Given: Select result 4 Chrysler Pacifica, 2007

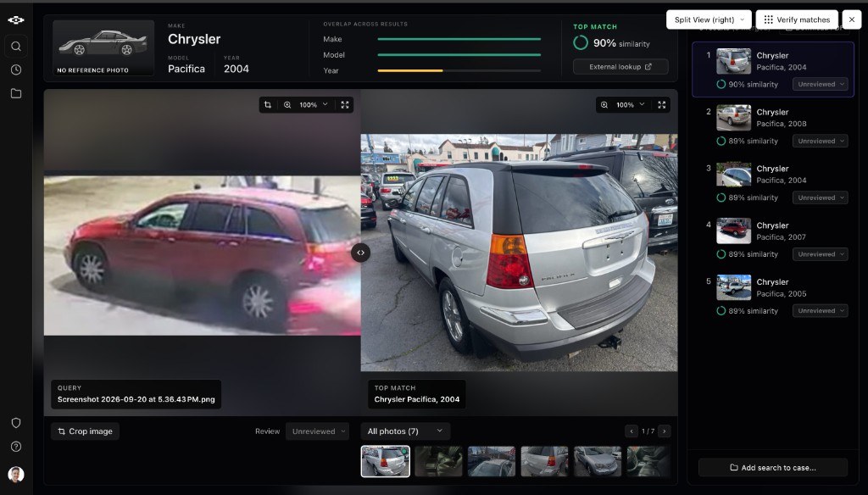Looking at the screenshot, I should tap(773, 239).
